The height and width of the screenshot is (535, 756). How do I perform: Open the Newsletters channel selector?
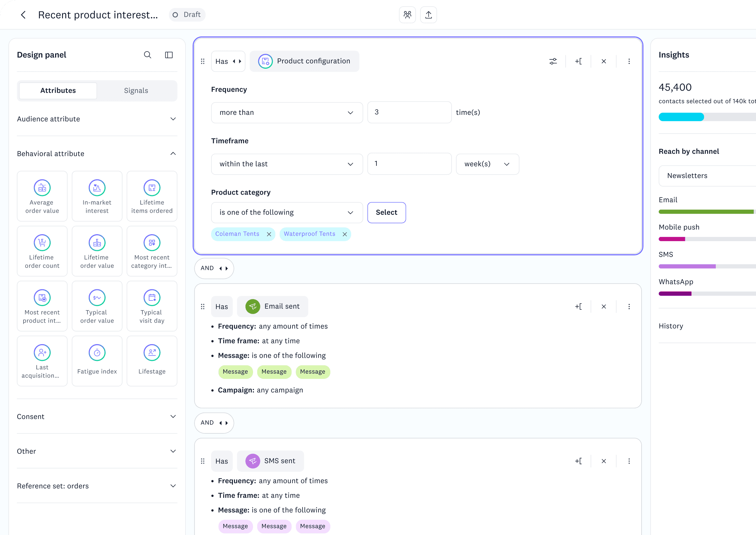tap(707, 176)
